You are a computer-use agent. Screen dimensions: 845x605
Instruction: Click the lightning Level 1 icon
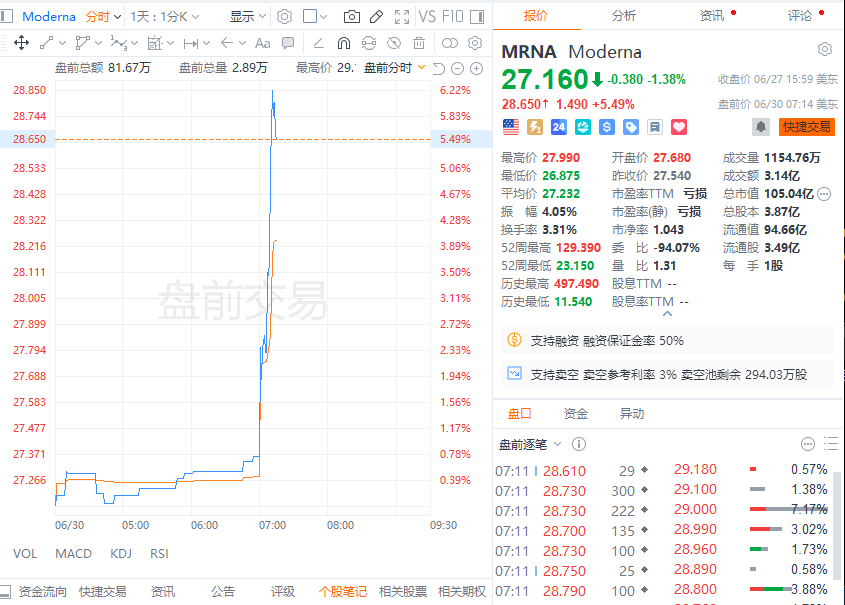535,127
